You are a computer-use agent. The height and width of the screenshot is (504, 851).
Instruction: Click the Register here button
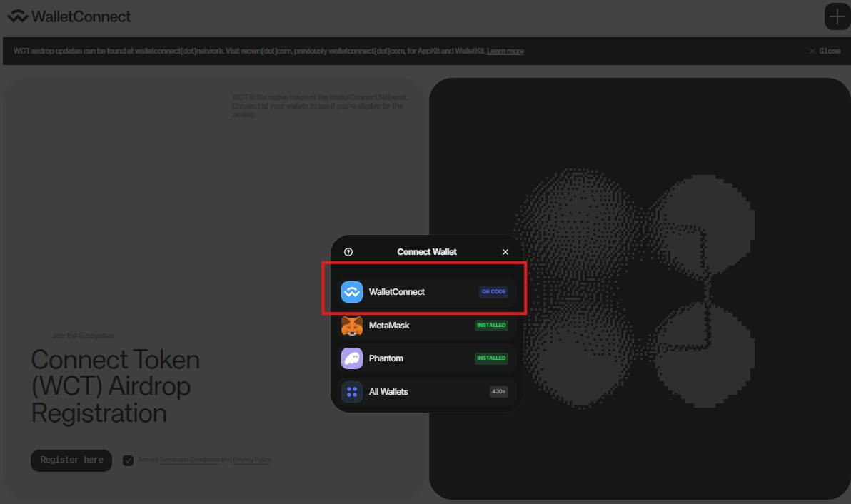(x=71, y=460)
